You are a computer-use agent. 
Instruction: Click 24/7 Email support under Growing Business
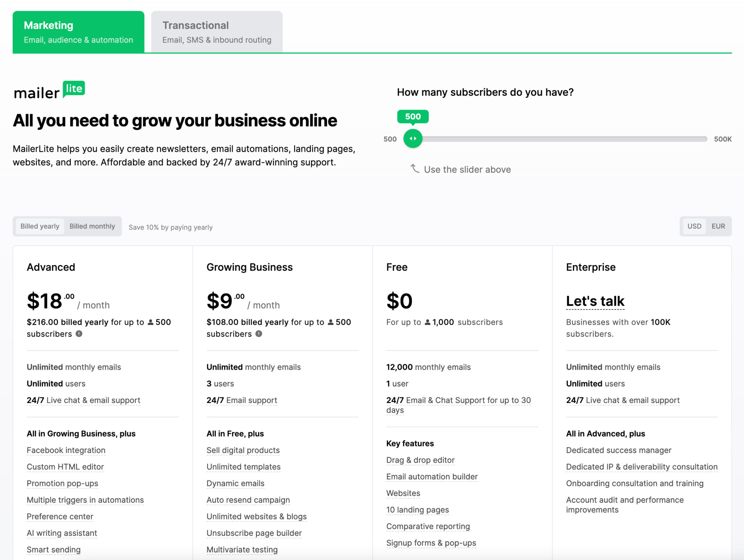point(242,400)
